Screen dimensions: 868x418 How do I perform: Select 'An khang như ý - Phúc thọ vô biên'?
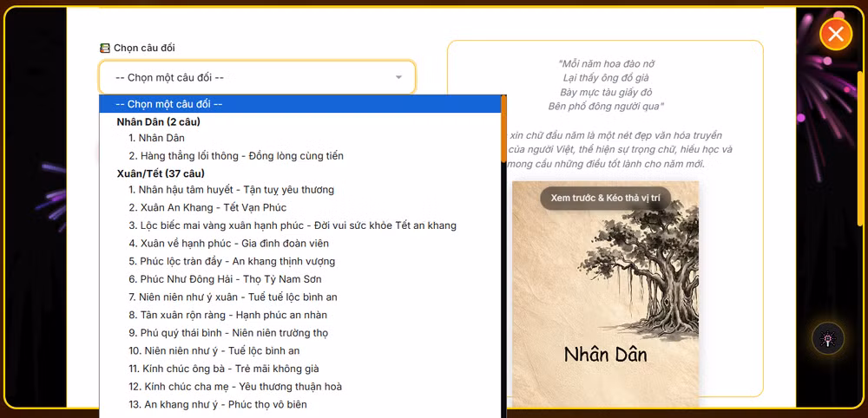[217, 404]
